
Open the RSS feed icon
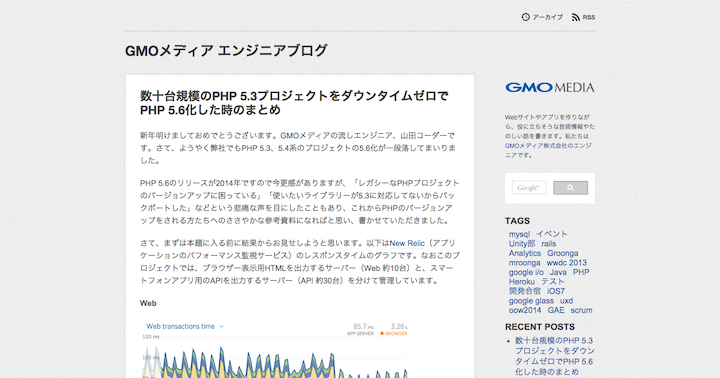click(x=576, y=17)
